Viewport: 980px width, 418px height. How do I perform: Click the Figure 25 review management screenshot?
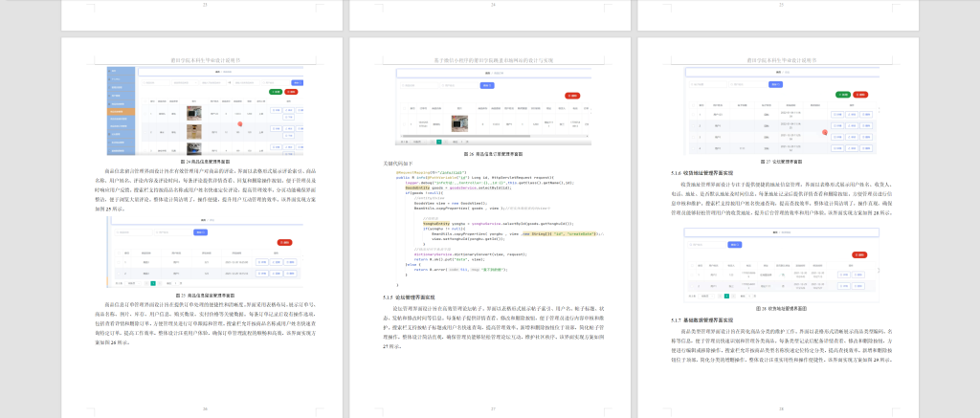click(x=205, y=252)
